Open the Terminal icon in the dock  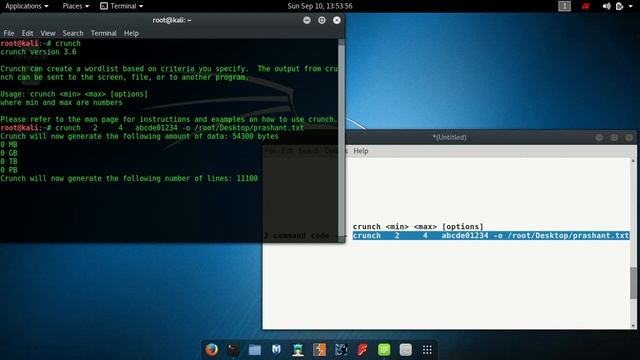pyautogui.click(x=233, y=350)
